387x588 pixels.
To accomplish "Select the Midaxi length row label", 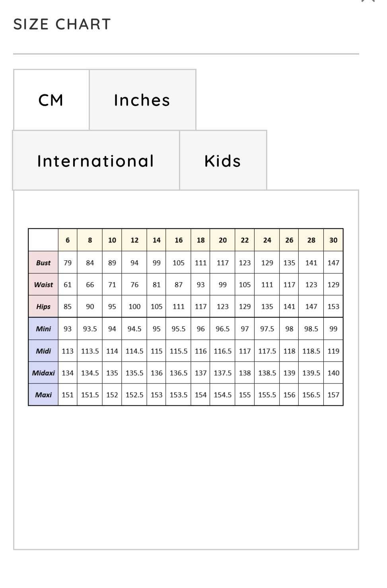I will pos(43,373).
